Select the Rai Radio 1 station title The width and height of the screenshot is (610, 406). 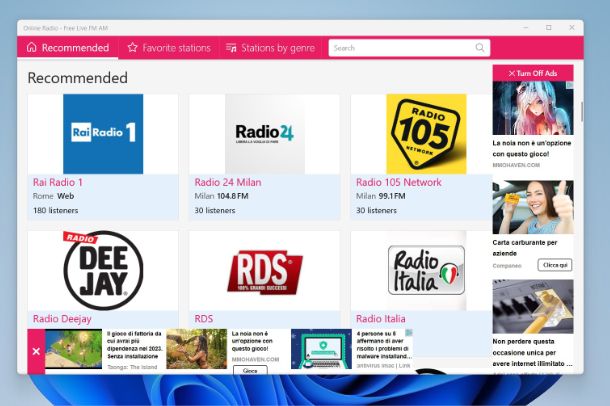pyautogui.click(x=58, y=182)
